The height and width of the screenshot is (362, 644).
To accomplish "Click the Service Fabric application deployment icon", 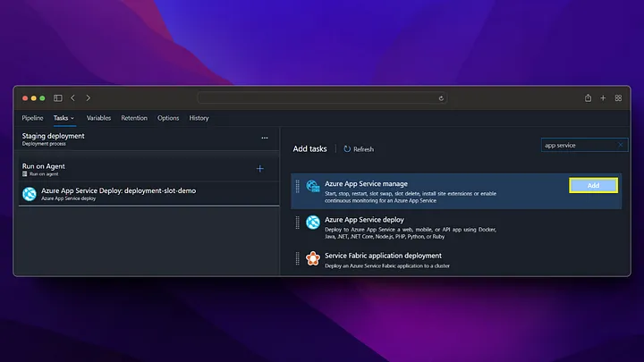I will (312, 258).
